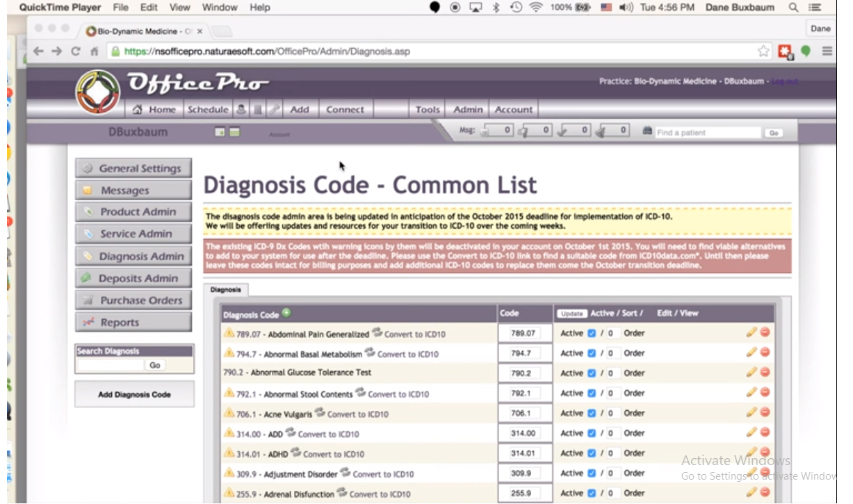The width and height of the screenshot is (853, 504).
Task: Toggle Active checkbox for 790.2
Action: (x=592, y=373)
